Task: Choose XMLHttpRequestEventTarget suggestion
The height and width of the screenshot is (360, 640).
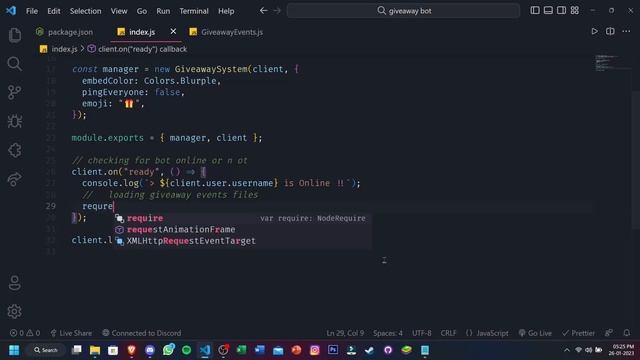Action: click(x=242, y=241)
